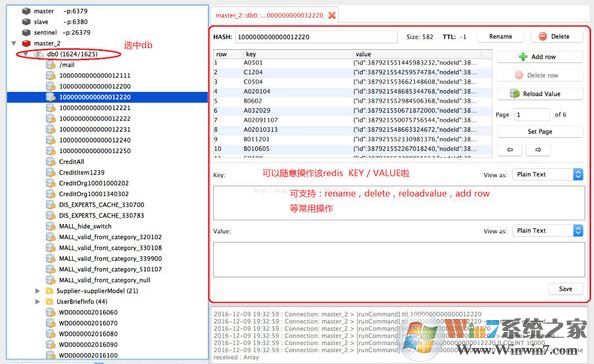
Task: Expand the Supplier-supplierModel (21) folder
Action: click(37, 291)
